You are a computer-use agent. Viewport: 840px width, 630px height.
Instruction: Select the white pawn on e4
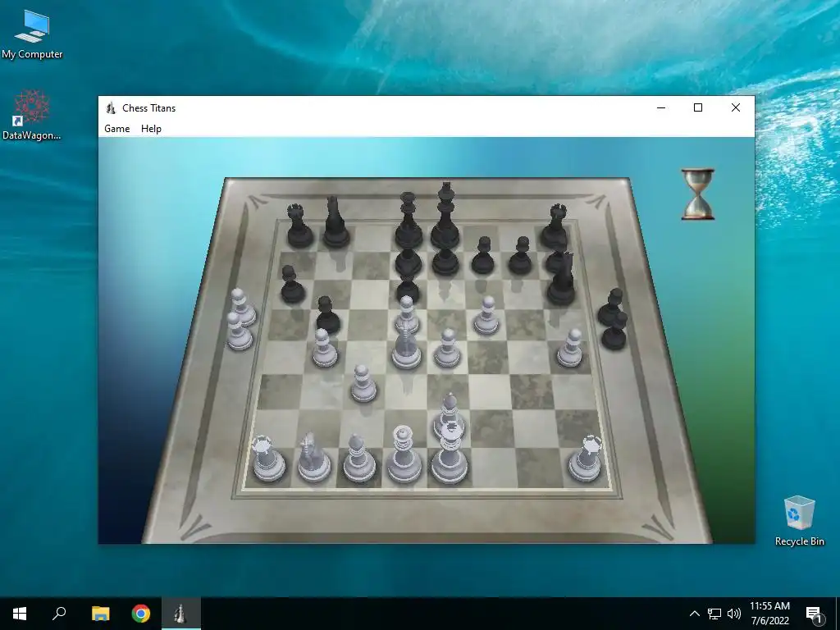tap(447, 348)
